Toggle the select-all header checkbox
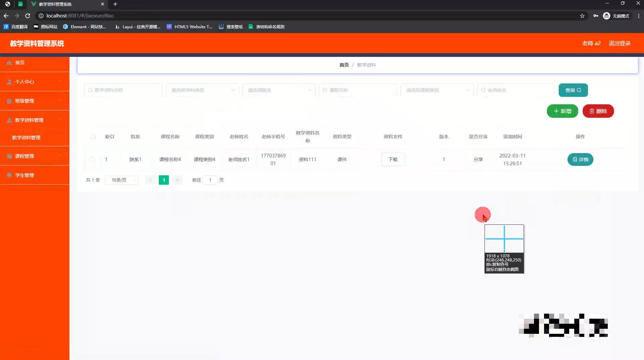 click(x=93, y=137)
